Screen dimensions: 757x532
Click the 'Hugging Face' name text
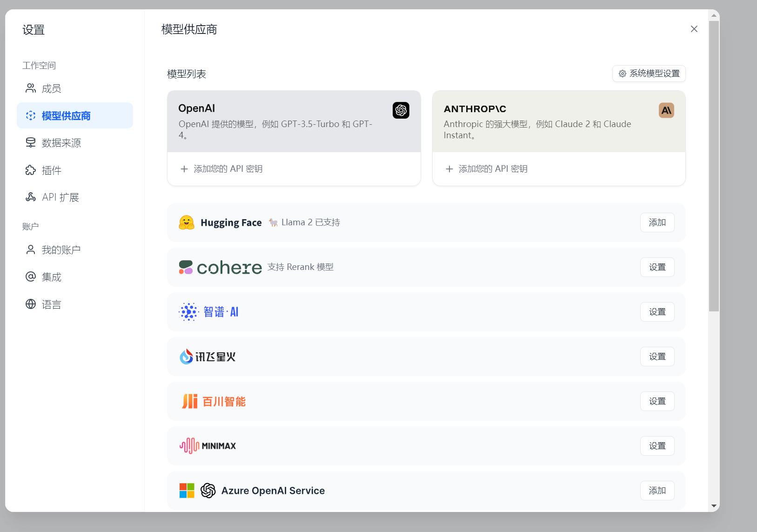[231, 222]
